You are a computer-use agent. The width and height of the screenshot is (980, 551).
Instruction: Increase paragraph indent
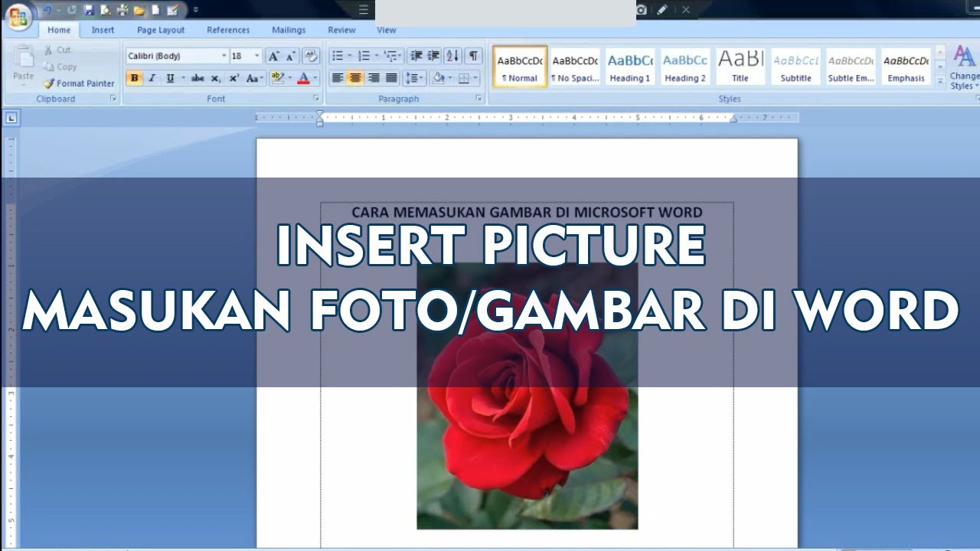tap(433, 56)
